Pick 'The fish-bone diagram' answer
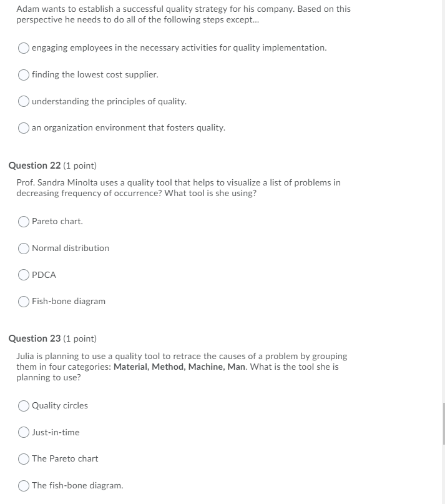 [x=23, y=485]
